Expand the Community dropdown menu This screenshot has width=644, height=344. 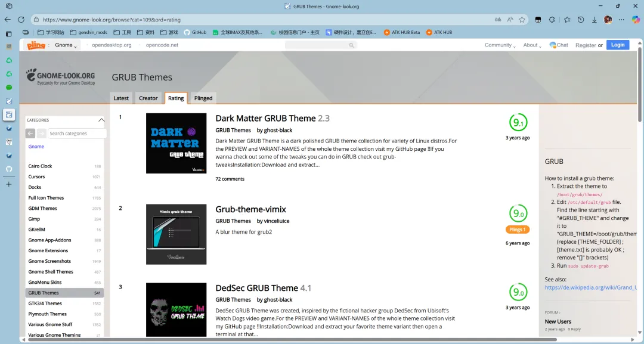[x=500, y=45]
